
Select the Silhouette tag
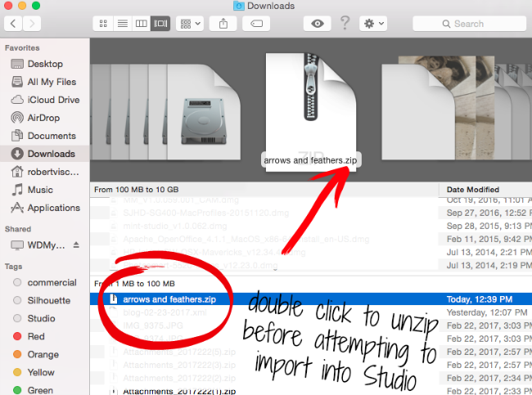point(45,301)
